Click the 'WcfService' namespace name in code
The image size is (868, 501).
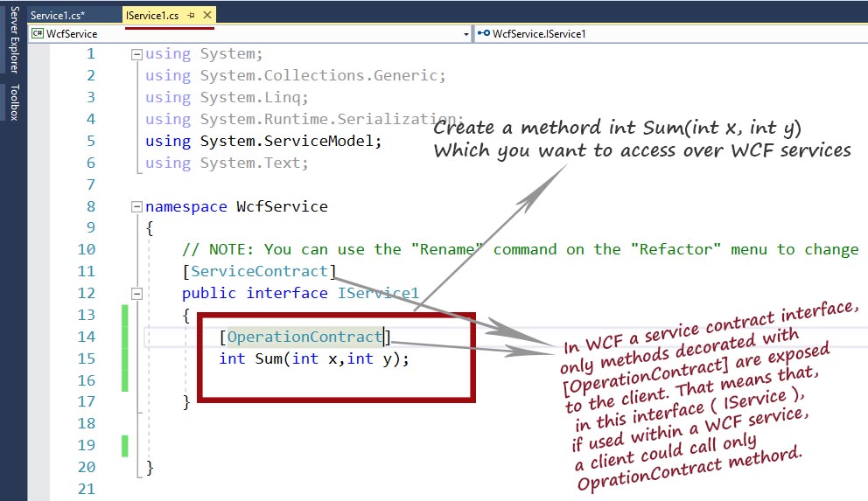pyautogui.click(x=282, y=207)
